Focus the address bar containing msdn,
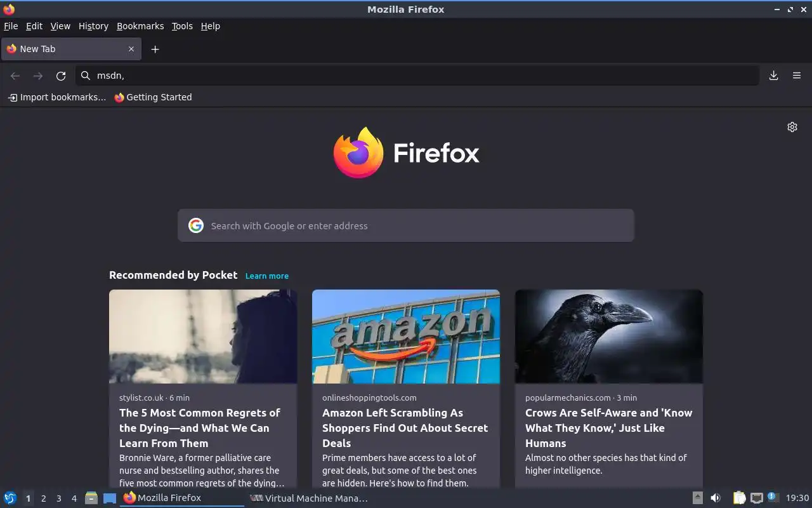This screenshot has height=508, width=812. click(417, 76)
